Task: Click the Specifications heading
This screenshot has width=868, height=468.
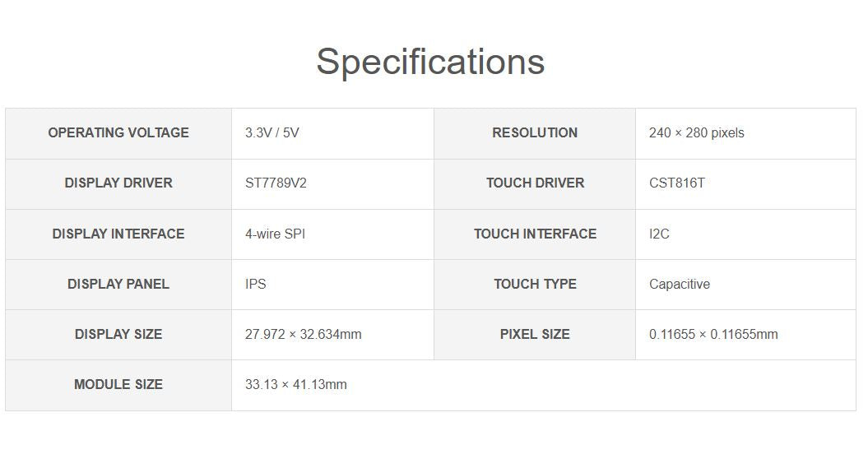Action: (430, 62)
